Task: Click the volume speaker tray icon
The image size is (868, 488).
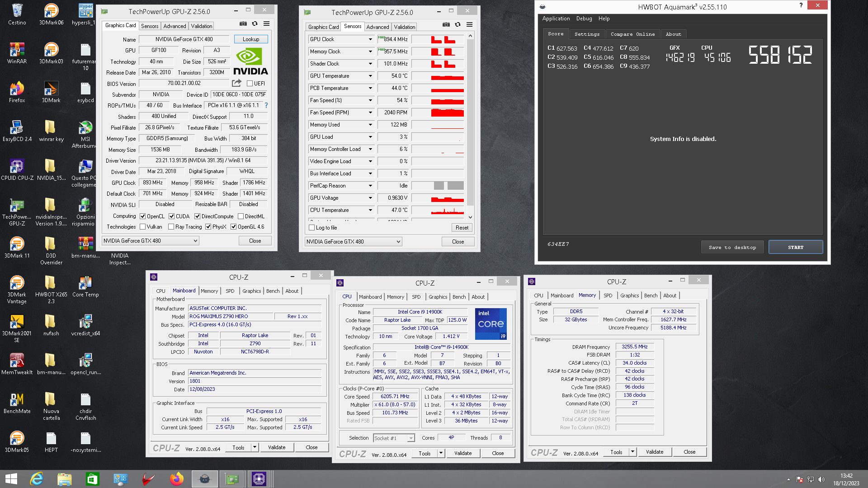Action: tap(821, 479)
